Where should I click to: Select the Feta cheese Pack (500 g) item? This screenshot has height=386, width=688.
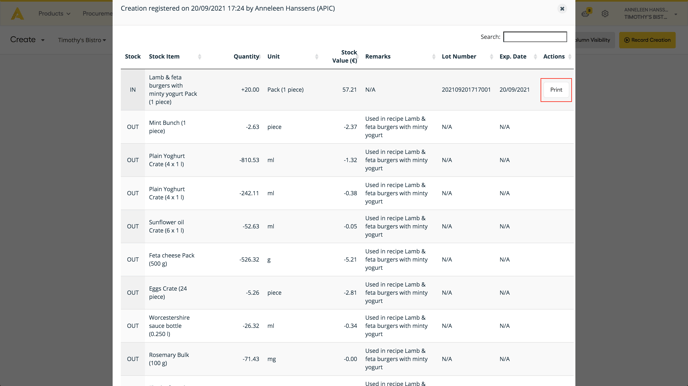[x=172, y=259]
